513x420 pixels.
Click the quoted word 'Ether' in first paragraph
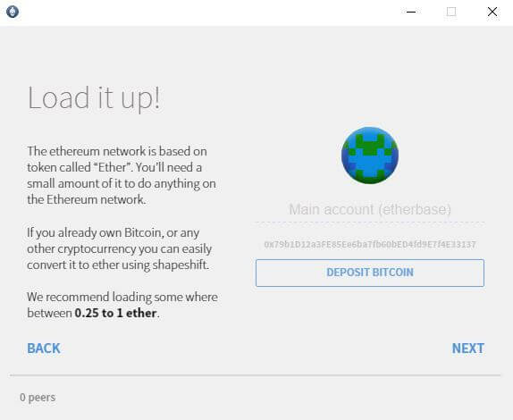click(113, 167)
